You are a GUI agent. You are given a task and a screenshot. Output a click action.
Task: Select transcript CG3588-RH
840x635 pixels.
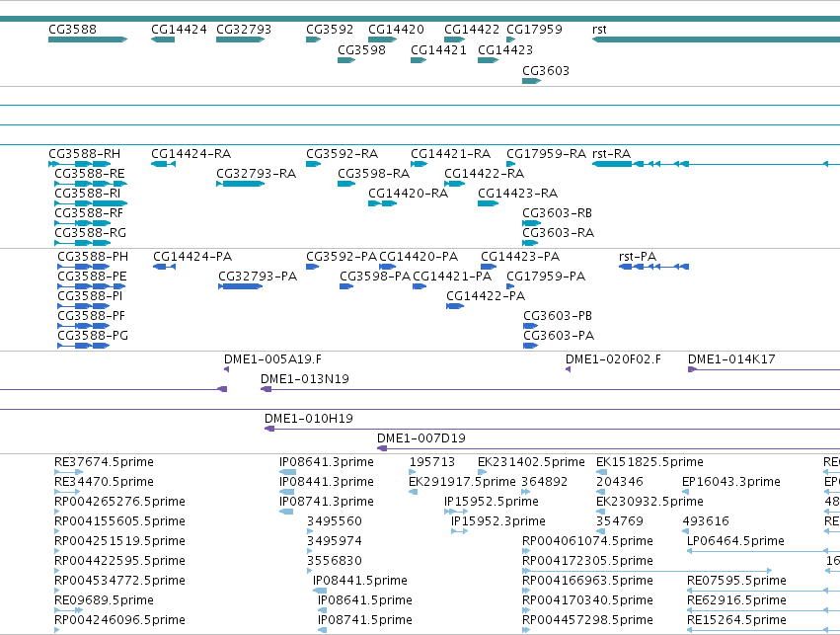pos(84,154)
